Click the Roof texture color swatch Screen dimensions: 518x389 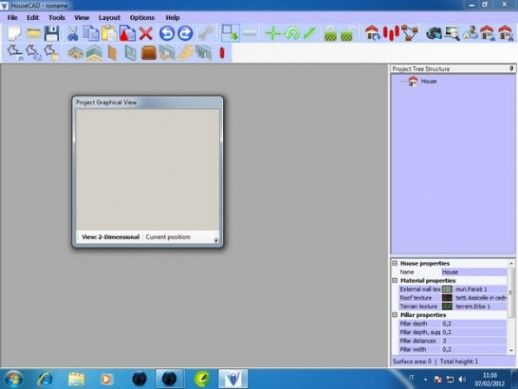tap(447, 298)
